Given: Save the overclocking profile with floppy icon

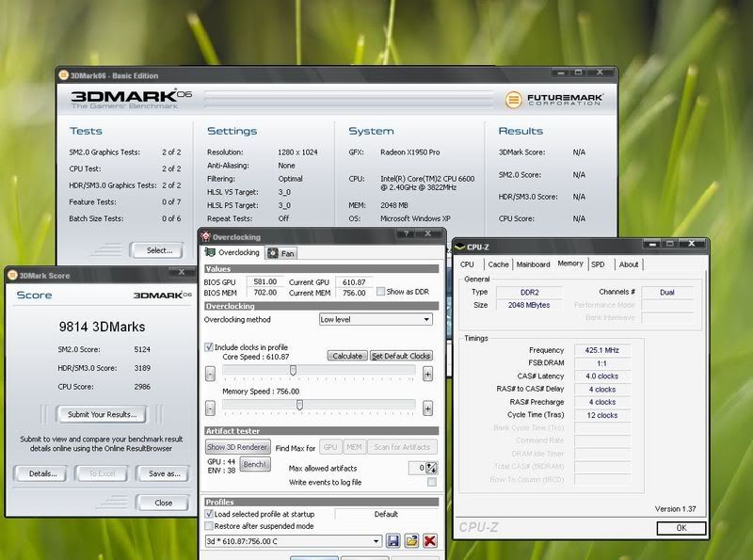Looking at the screenshot, I should pyautogui.click(x=393, y=541).
